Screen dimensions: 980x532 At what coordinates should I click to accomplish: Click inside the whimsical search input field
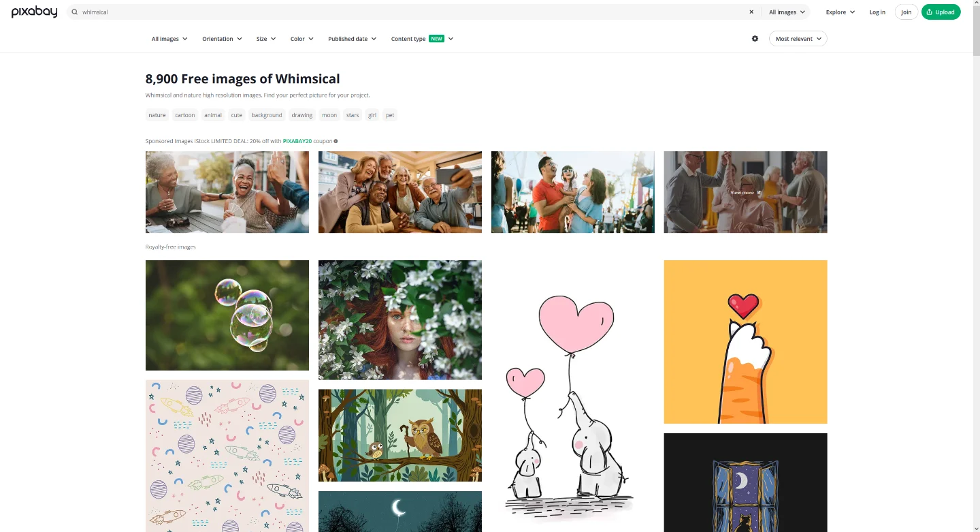(408, 12)
